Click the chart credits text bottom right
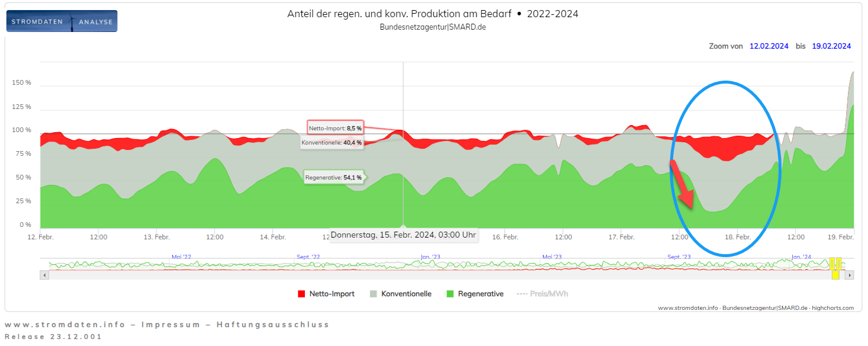The width and height of the screenshot is (868, 346). tap(756, 308)
